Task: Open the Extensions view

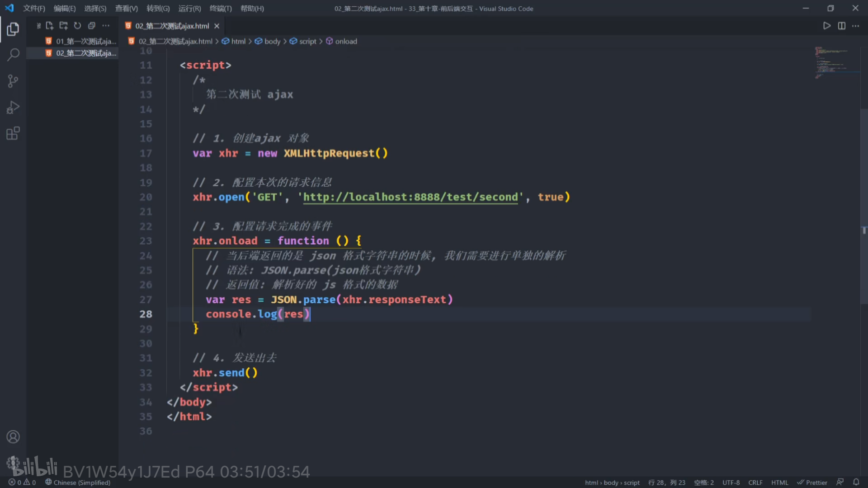Action: [13, 134]
